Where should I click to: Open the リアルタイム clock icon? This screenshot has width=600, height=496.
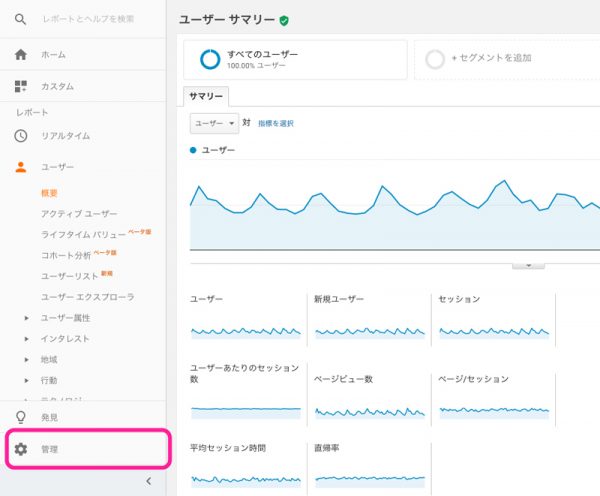click(x=21, y=136)
